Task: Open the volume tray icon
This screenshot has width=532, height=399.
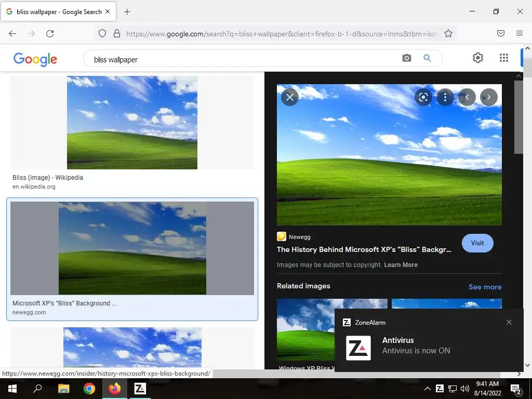Action: [x=465, y=389]
